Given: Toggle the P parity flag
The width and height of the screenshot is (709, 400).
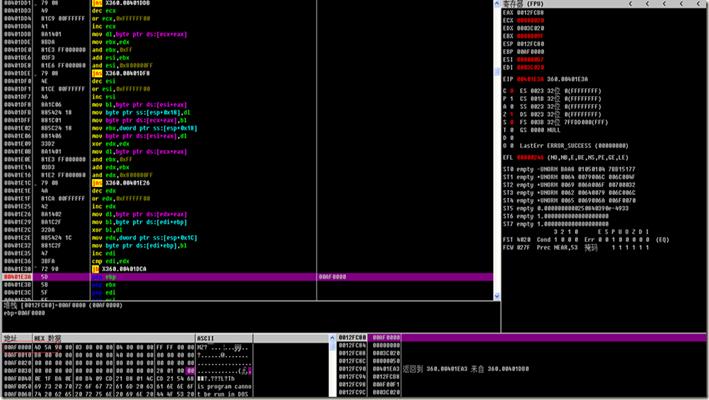Looking at the screenshot, I should [x=513, y=98].
